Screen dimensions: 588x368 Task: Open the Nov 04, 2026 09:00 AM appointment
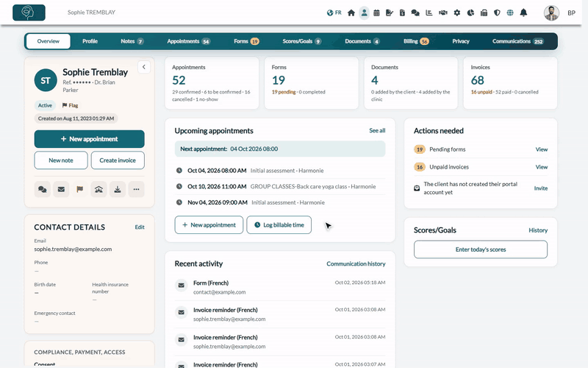[280, 202]
